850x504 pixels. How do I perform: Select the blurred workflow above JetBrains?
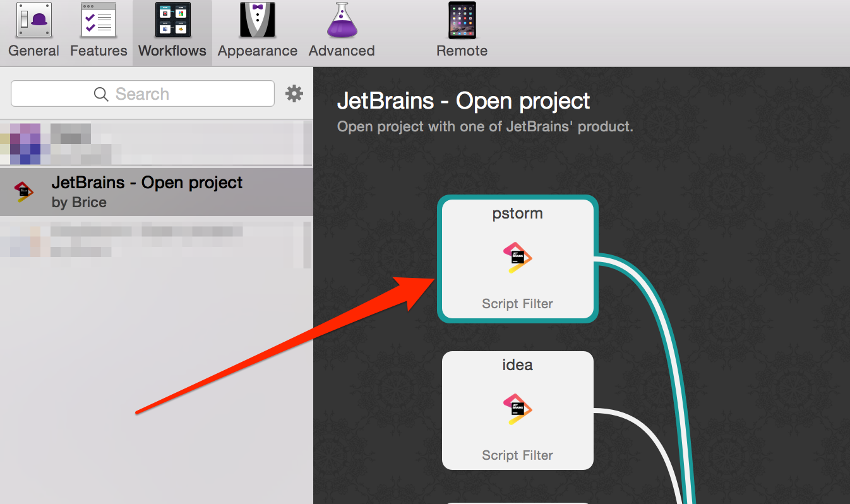(156, 143)
